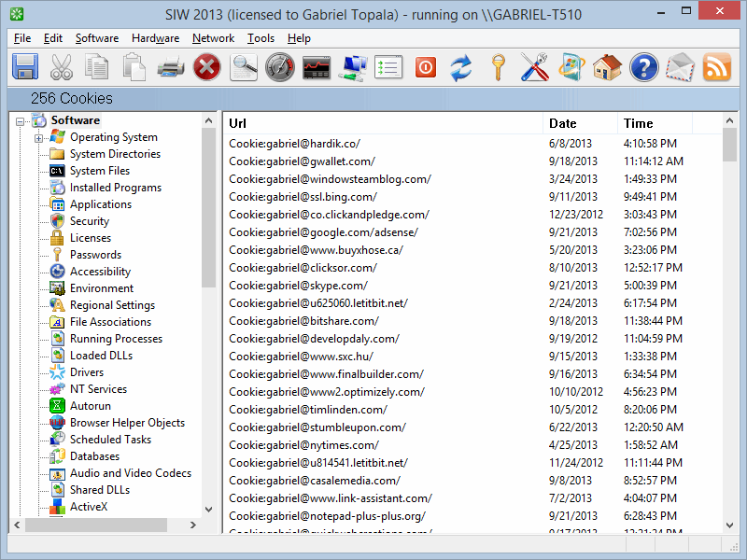Click the blue question mark help icon
This screenshot has height=560, width=747.
[x=643, y=67]
